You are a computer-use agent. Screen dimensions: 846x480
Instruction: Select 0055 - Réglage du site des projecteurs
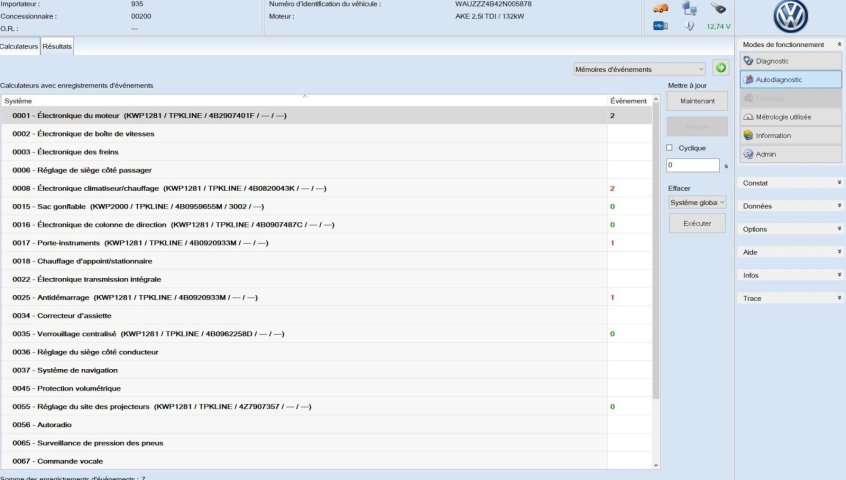click(326, 407)
